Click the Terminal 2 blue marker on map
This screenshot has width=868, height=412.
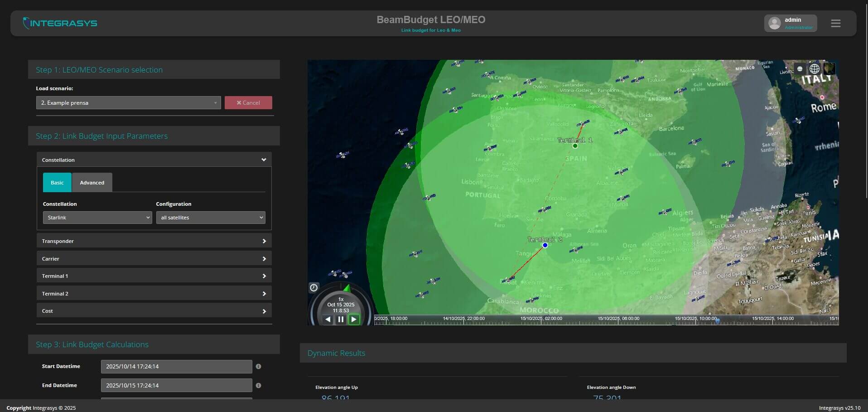[x=545, y=245]
